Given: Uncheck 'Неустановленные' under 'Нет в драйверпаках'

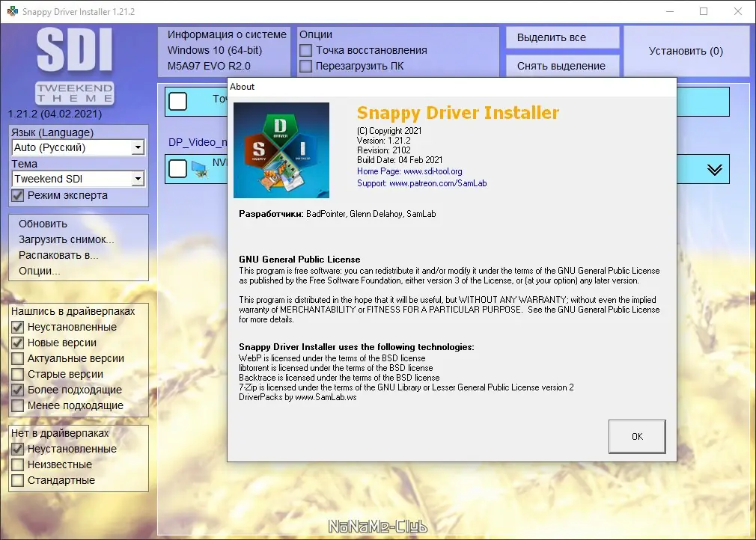Looking at the screenshot, I should 17,449.
